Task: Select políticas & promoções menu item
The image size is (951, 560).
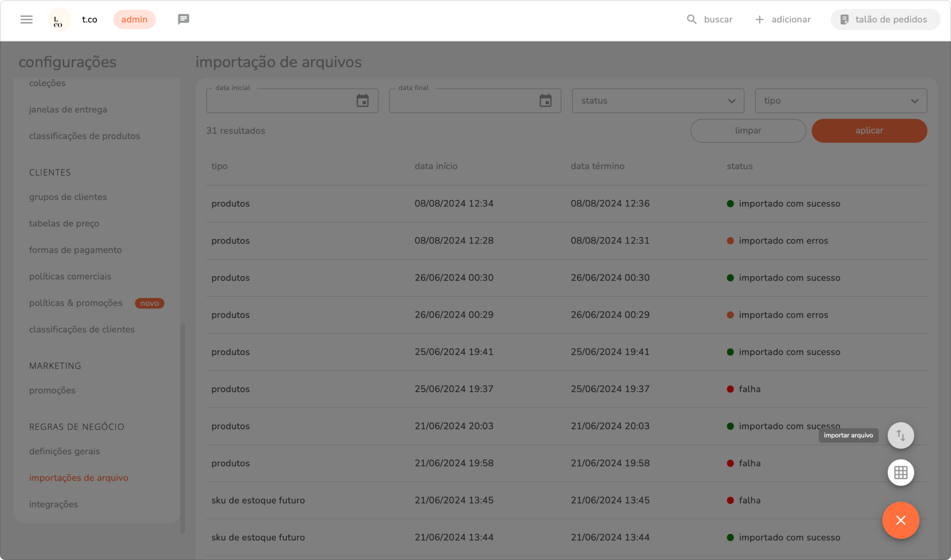Action: point(76,303)
